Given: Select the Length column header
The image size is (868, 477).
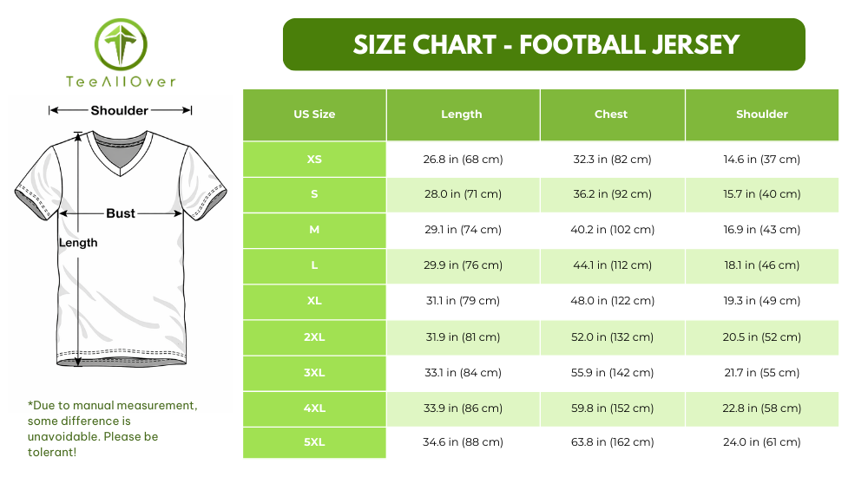Looking at the screenshot, I should [462, 114].
